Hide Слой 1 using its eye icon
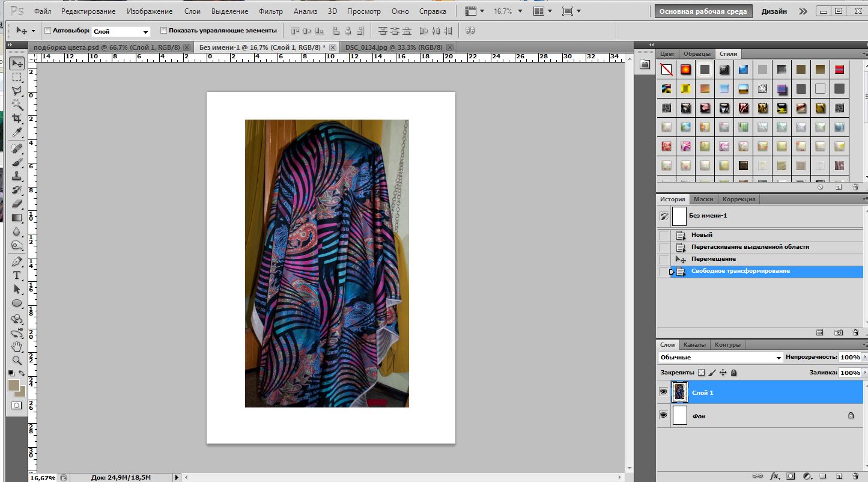 pos(663,392)
